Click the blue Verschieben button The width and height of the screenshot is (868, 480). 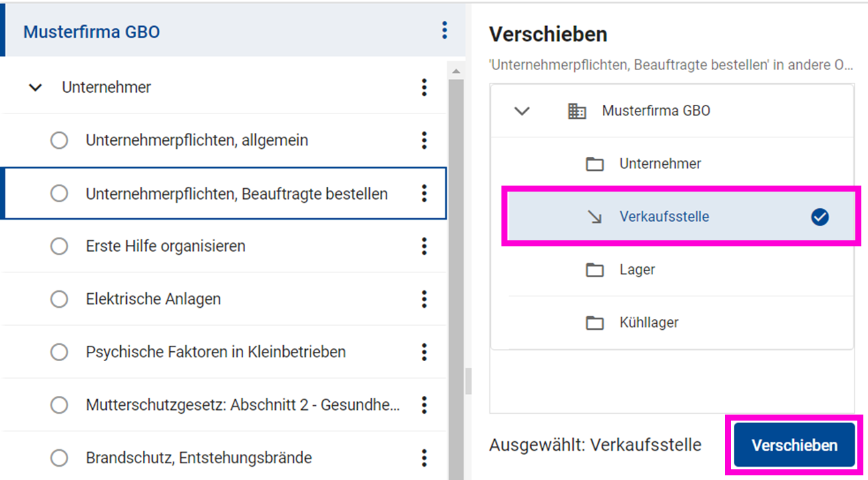pyautogui.click(x=794, y=445)
